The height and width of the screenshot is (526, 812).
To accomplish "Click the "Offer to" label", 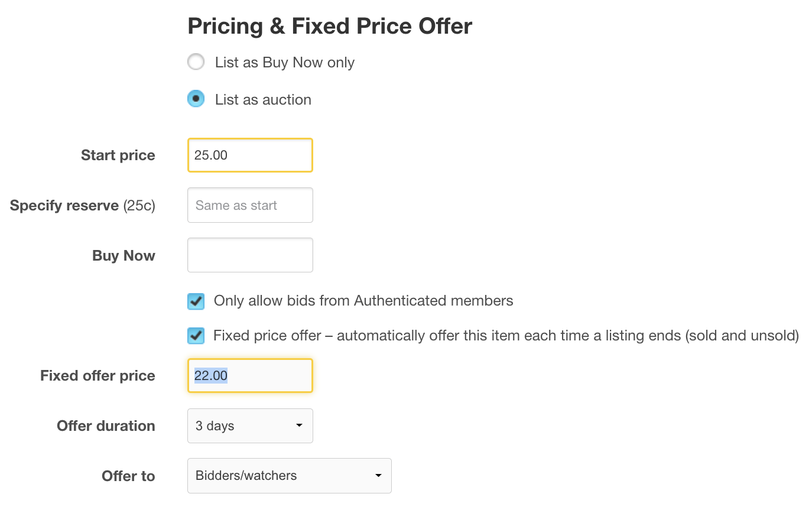I will (128, 476).
